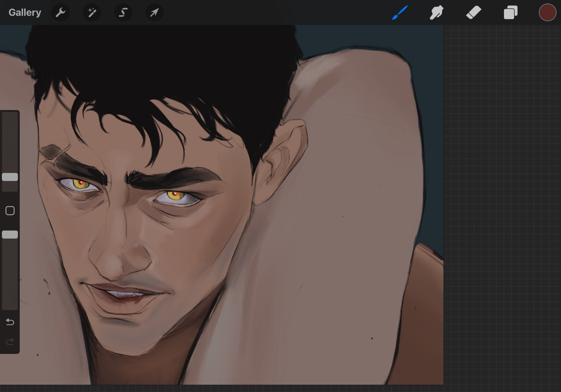This screenshot has width=561, height=392.
Task: Undo the last stroke
Action: (x=10, y=322)
